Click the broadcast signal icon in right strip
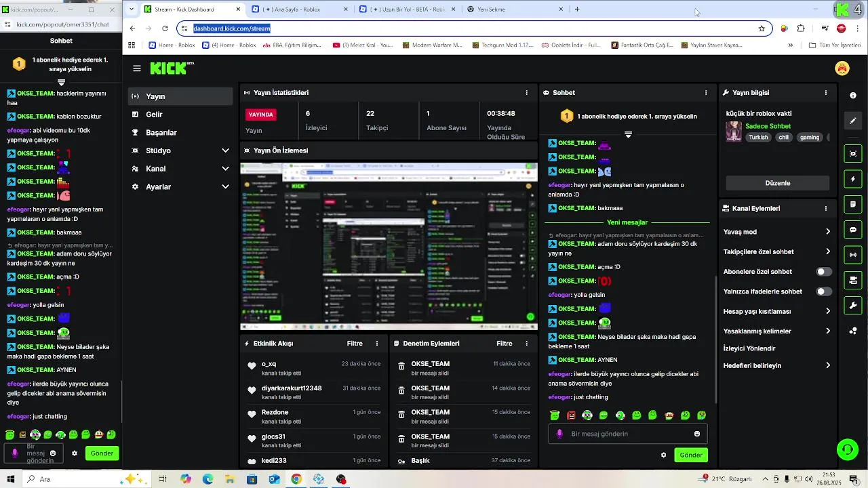 (853, 255)
